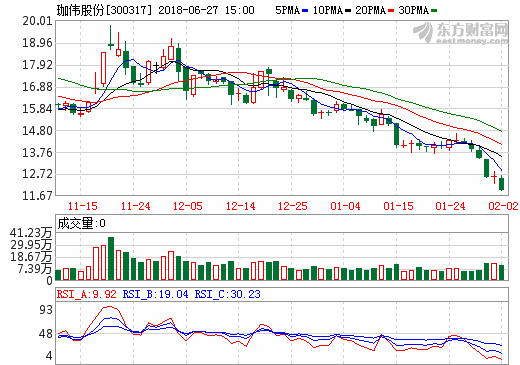520x365 pixels.
Task: Click the 14.80 price axis label
Action: (38, 131)
